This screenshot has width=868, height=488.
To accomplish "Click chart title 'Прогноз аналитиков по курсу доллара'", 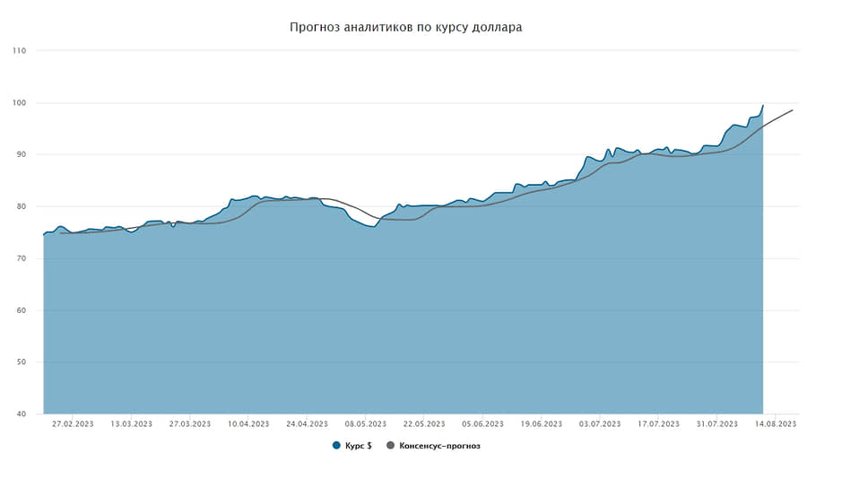I will [406, 27].
